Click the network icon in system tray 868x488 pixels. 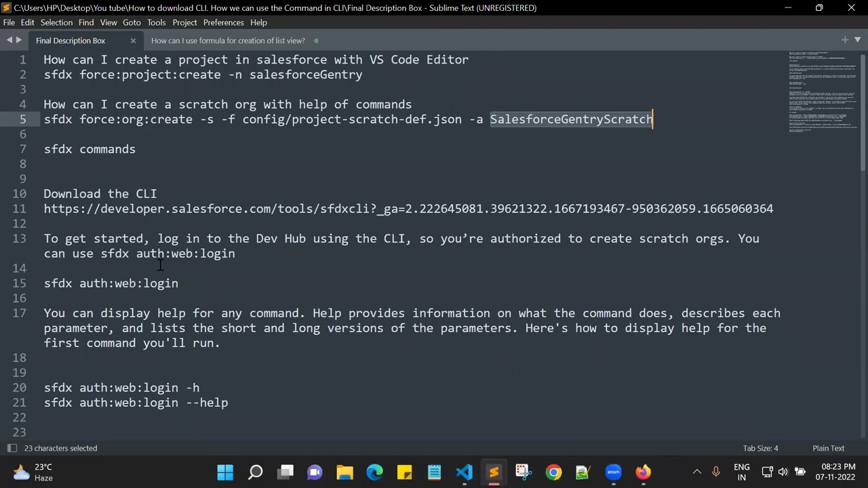tap(767, 472)
